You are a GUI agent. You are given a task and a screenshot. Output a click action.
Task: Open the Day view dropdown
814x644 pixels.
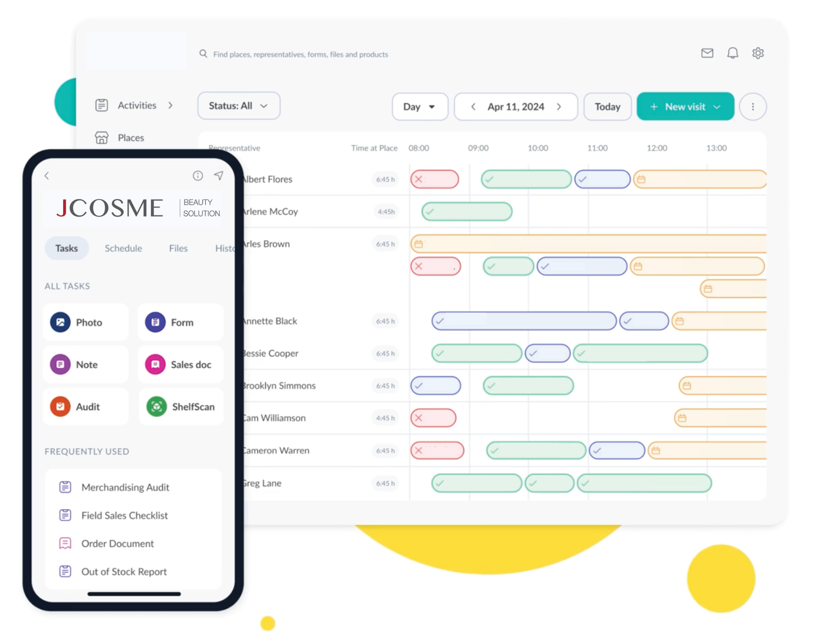click(420, 107)
